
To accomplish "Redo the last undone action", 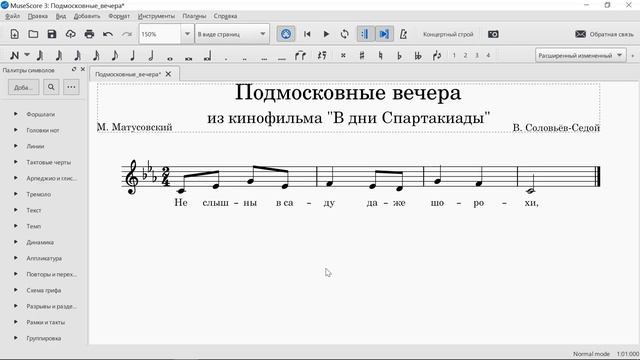I will [127, 34].
